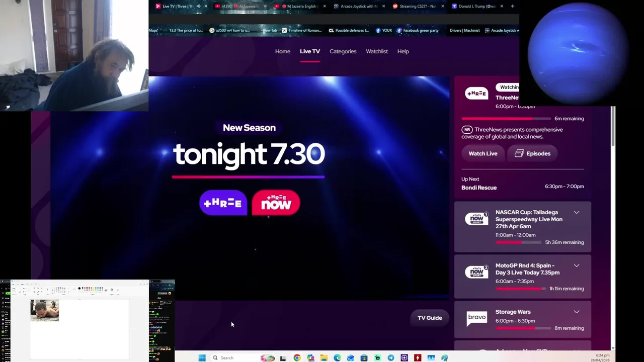
Task: Select the Live TV nav item
Action: coord(310,51)
